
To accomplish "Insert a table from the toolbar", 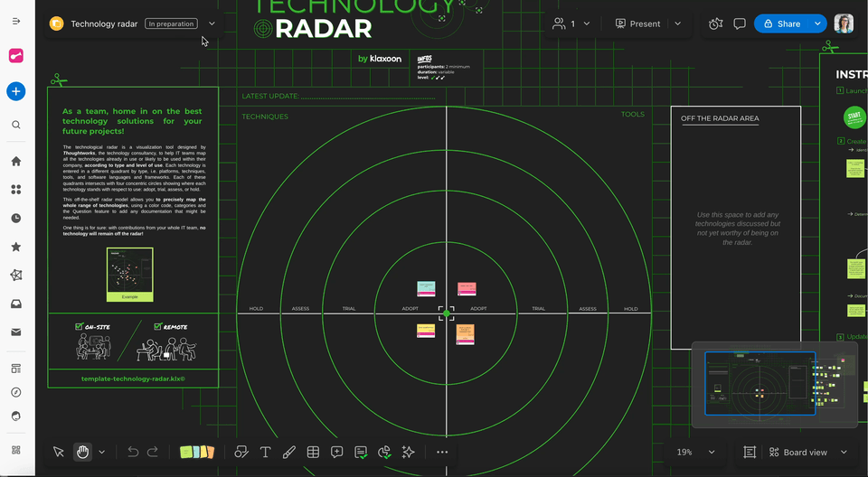I will (313, 452).
